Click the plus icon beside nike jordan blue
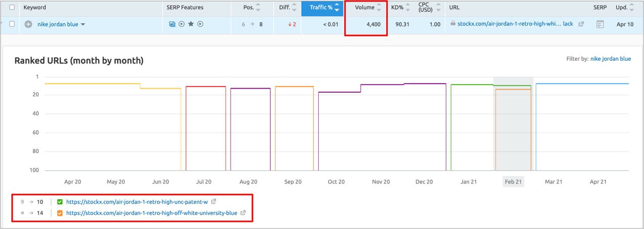Viewport: 644px width, 229px height. pyautogui.click(x=28, y=24)
